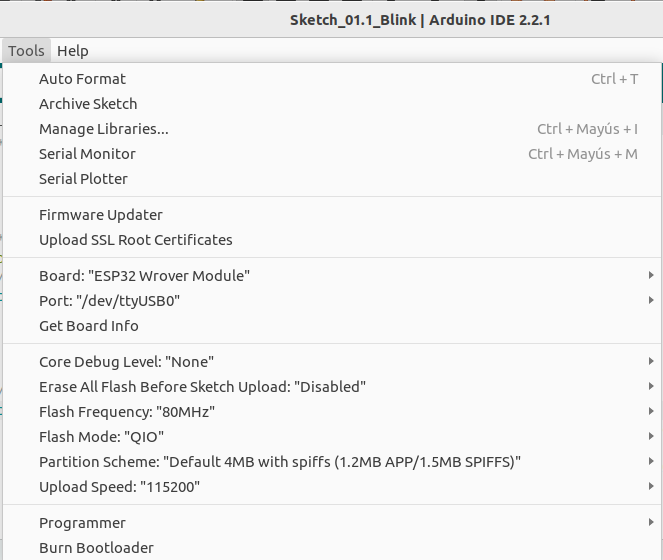Open the Serial Plotter
663x560 pixels.
(83, 179)
